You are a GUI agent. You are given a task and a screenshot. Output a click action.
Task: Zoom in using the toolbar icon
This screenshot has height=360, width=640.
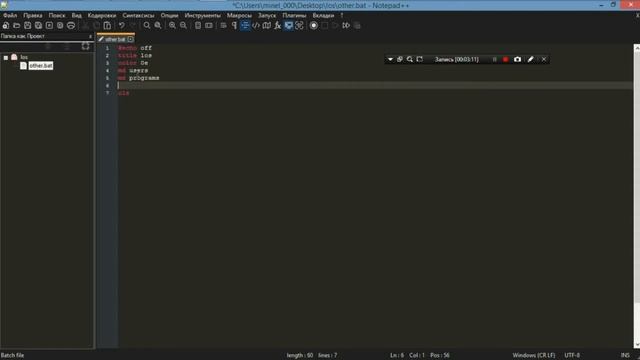pyautogui.click(x=172, y=26)
